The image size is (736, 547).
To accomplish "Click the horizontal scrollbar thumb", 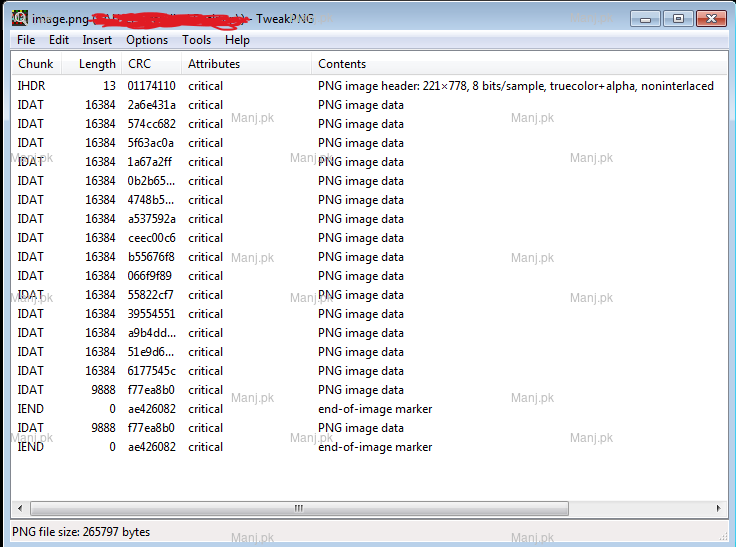I will click(298, 508).
